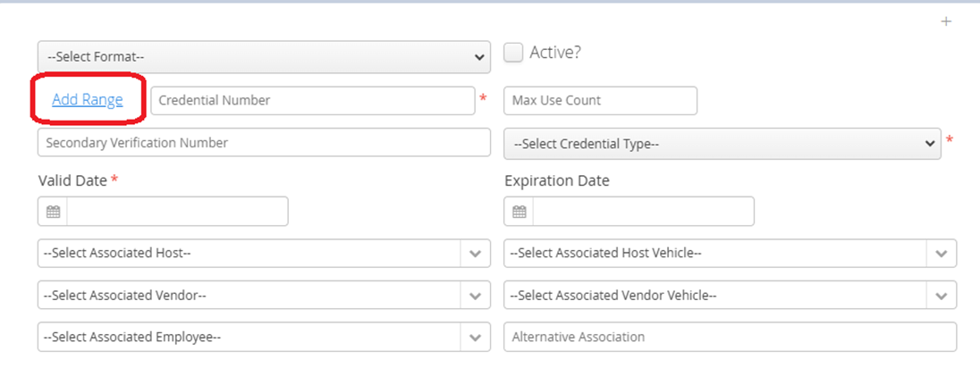
Task: Click the Expiration Date text box
Action: pyautogui.click(x=643, y=212)
